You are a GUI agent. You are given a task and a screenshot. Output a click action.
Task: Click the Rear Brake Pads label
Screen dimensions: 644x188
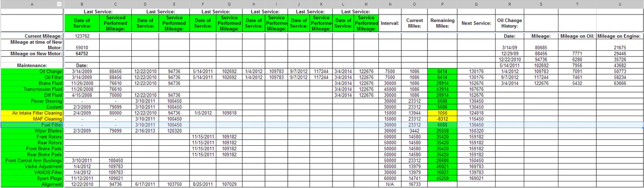click(32, 154)
